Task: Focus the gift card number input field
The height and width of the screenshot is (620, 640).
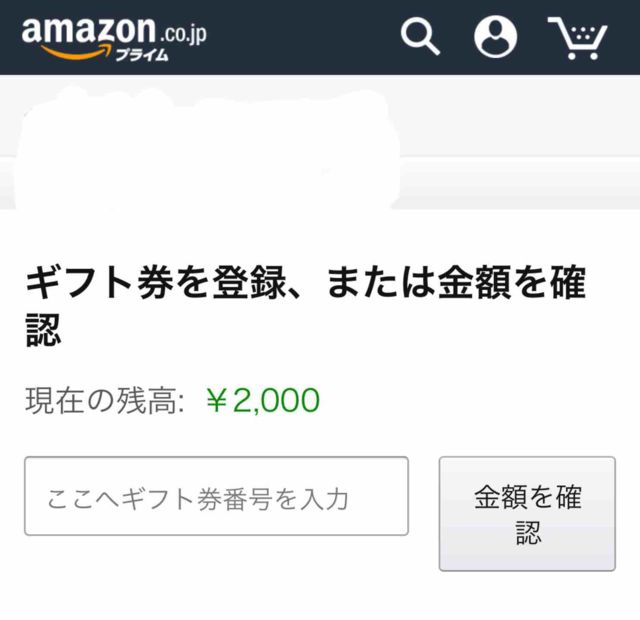Action: click(x=216, y=496)
